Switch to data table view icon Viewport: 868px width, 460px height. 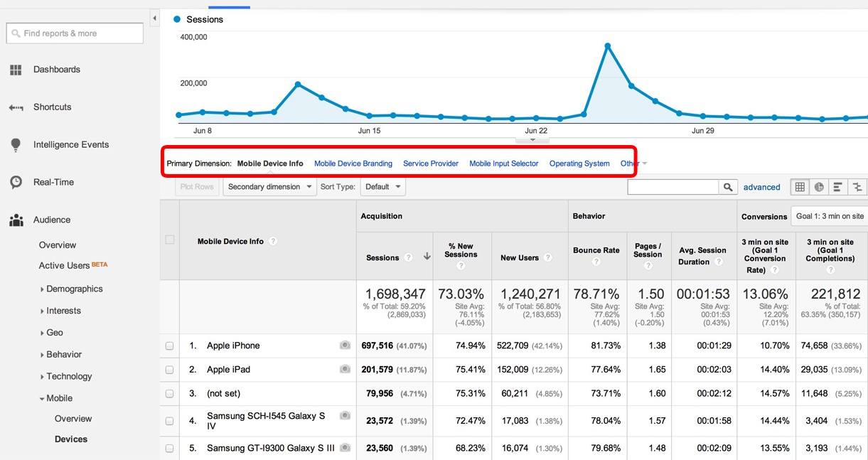800,187
